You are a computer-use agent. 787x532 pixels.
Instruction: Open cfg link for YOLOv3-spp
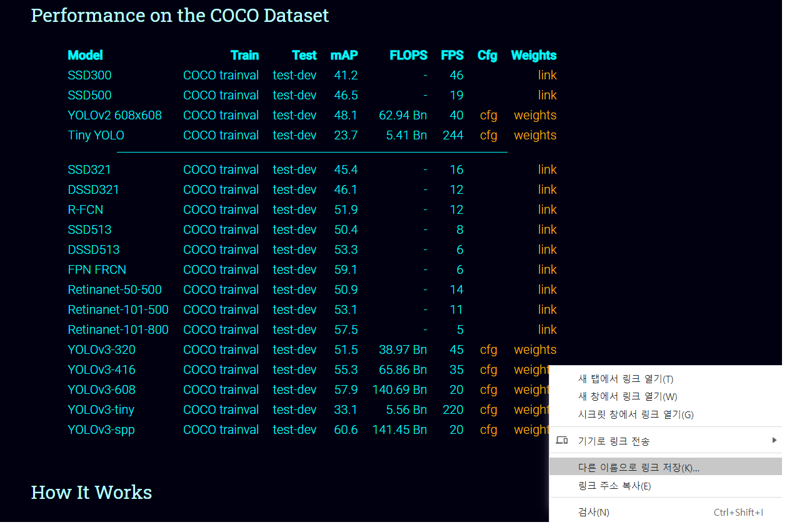488,429
